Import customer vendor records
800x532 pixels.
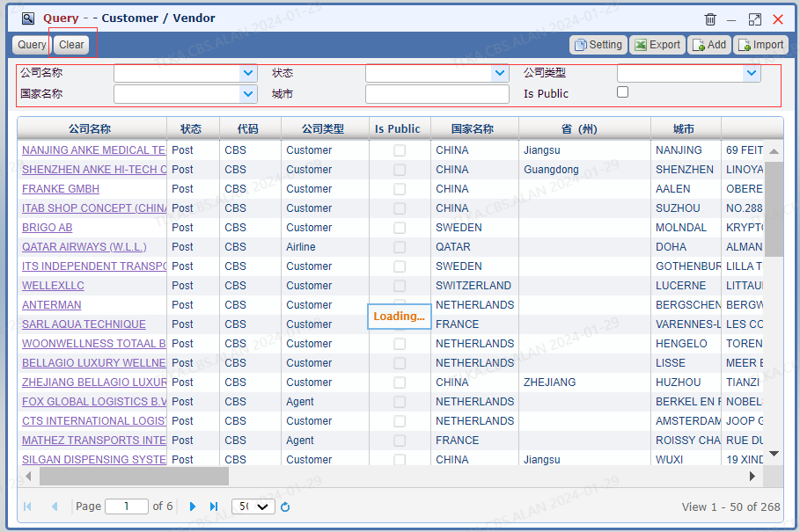[x=760, y=45]
